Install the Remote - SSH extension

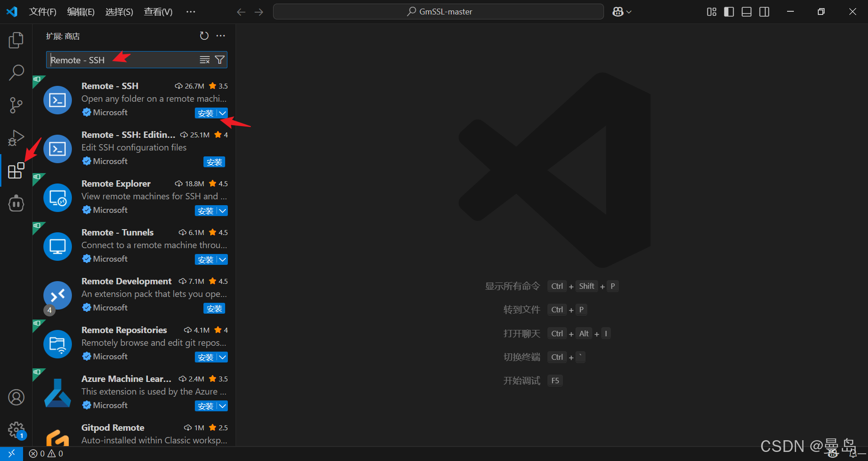[206, 113]
